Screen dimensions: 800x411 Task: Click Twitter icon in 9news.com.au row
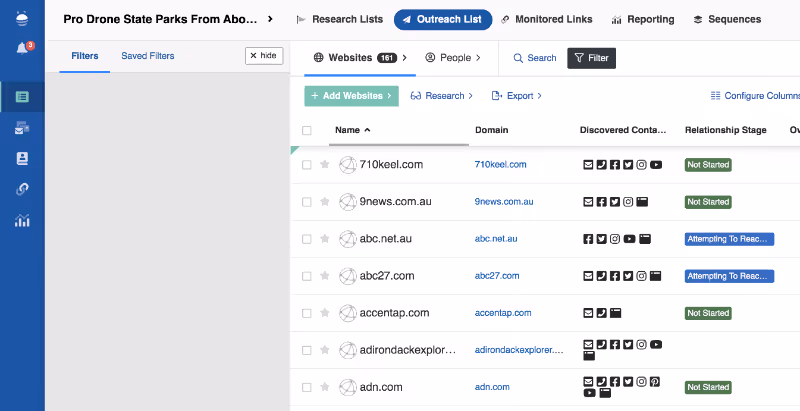pyautogui.click(x=615, y=202)
